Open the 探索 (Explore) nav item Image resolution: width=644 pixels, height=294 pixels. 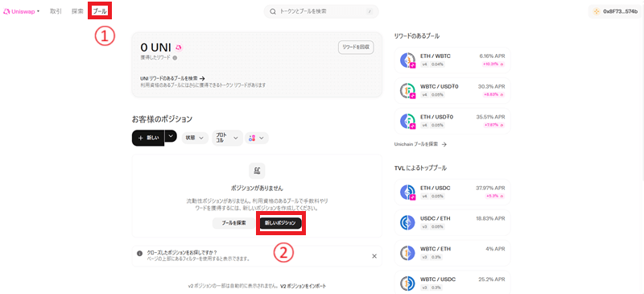click(x=77, y=11)
